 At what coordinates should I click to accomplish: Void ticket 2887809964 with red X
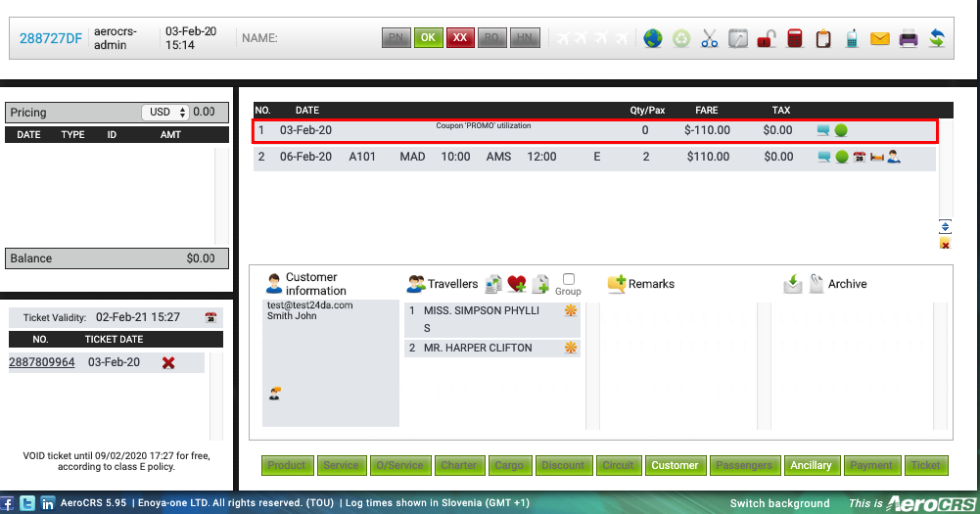pyautogui.click(x=168, y=362)
